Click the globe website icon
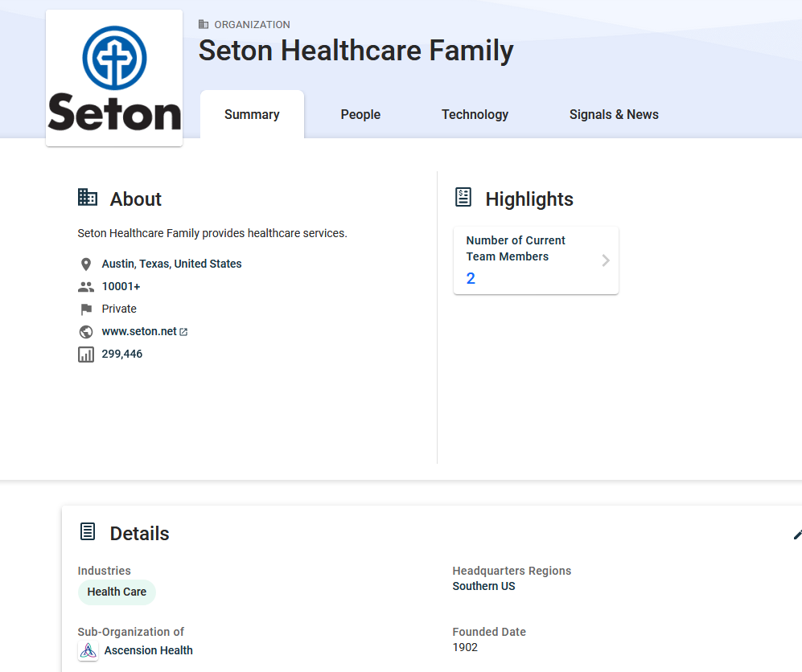The width and height of the screenshot is (802, 672). click(86, 332)
